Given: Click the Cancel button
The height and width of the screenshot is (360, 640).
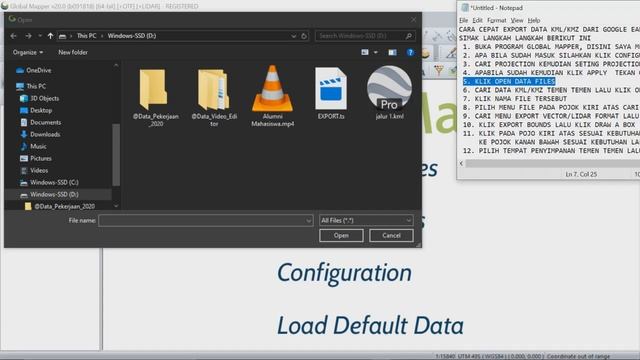Looking at the screenshot, I should [x=391, y=236].
